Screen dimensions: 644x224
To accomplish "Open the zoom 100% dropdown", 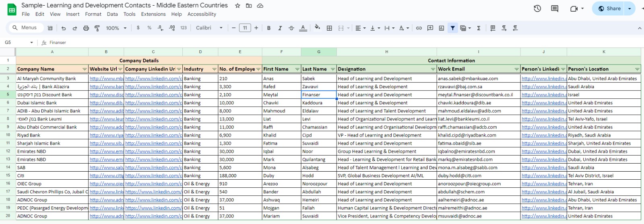I will click(116, 28).
